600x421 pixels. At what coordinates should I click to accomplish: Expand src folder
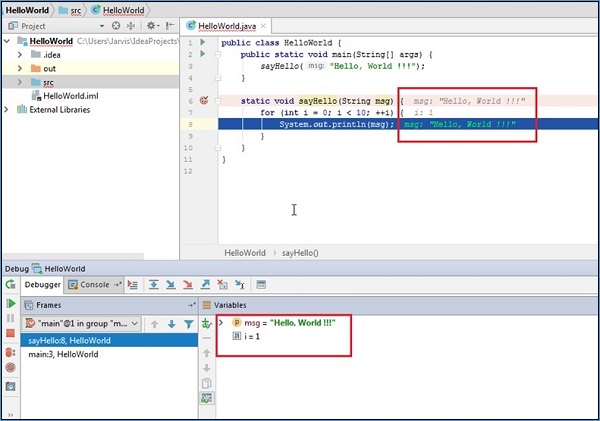coord(20,82)
